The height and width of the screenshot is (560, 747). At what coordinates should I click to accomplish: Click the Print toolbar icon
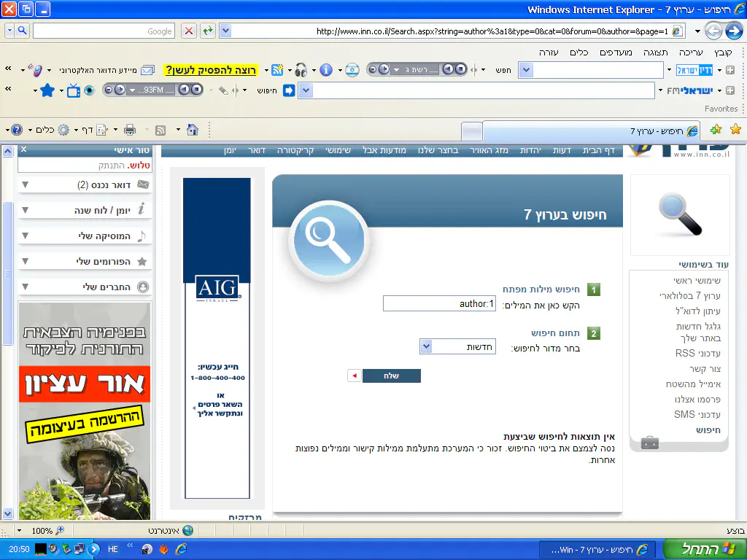[130, 130]
